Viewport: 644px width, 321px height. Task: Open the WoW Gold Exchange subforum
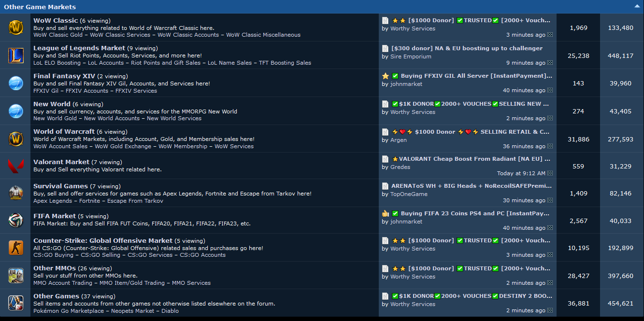coord(123,146)
